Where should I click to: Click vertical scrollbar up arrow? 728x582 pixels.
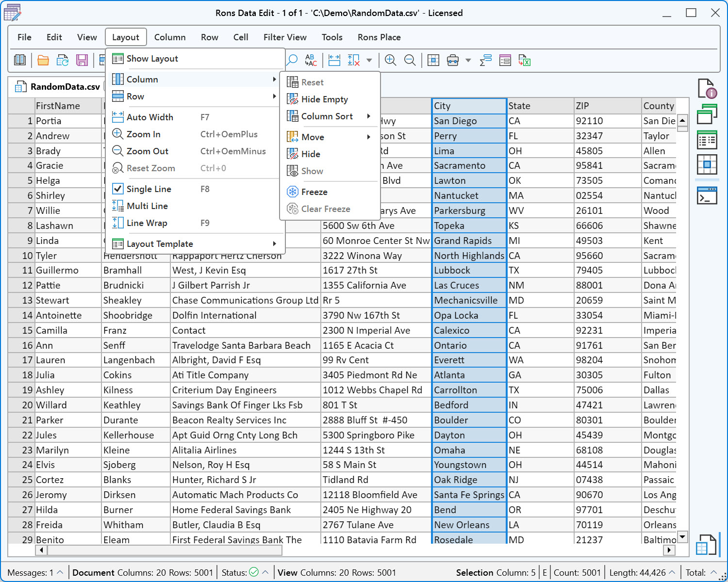[683, 120]
